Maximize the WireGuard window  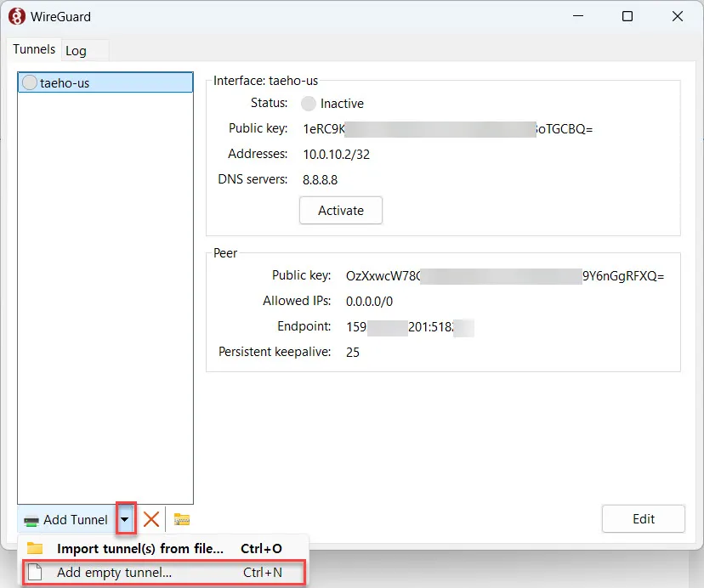pyautogui.click(x=627, y=16)
